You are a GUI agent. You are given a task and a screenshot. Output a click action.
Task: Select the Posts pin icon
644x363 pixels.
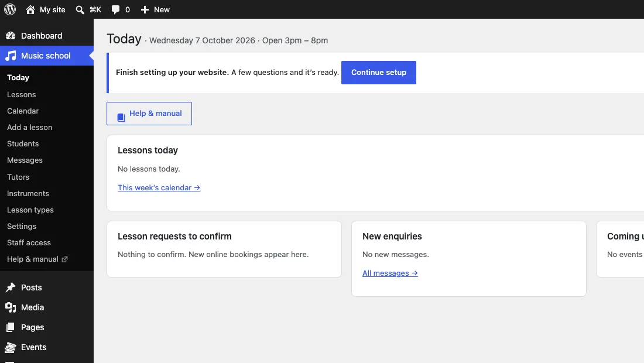click(11, 287)
